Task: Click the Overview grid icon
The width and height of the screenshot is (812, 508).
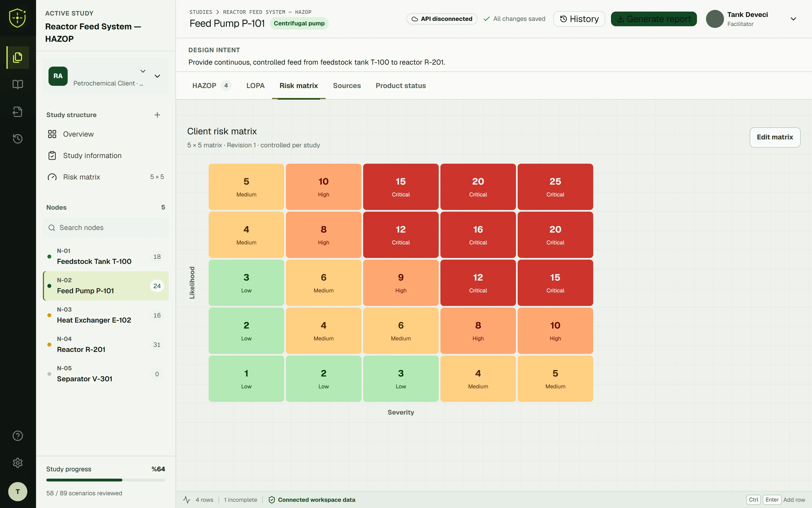Action: [x=52, y=134]
